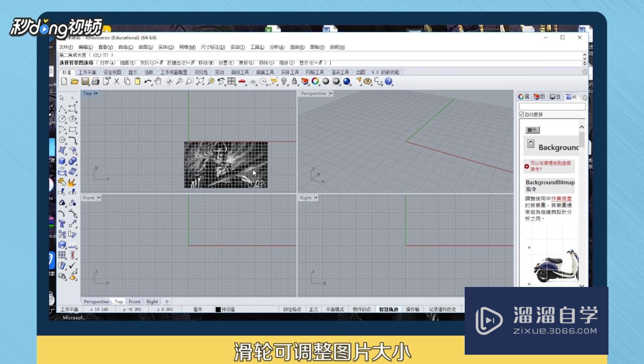Select the Rectangle tool in left sidebar
Image resolution: width=644 pixels, height=364 pixels.
[73, 130]
